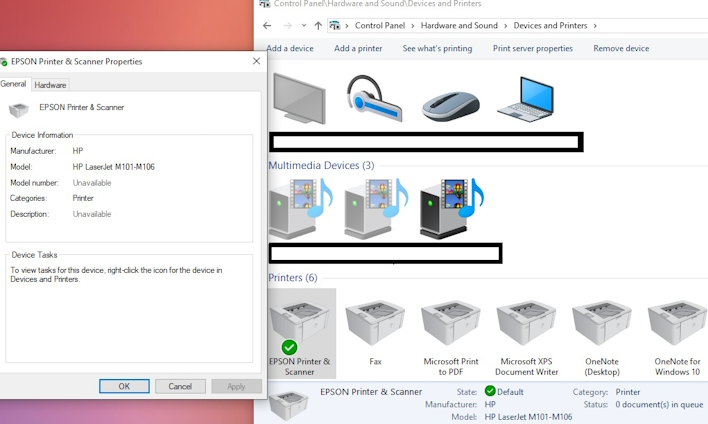Expand chevron after Hardware and Sound breadcrumb
Image resolution: width=708 pixels, height=424 pixels.
[x=506, y=26]
